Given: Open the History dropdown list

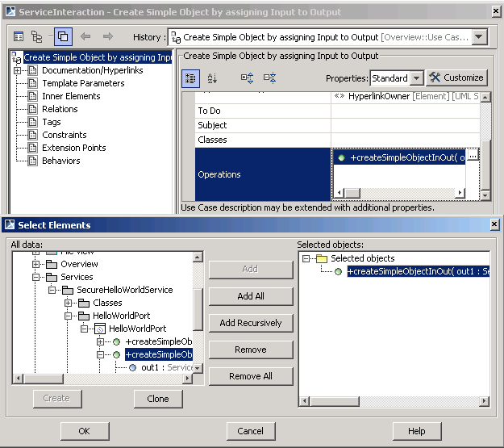Looking at the screenshot, I should pos(480,37).
